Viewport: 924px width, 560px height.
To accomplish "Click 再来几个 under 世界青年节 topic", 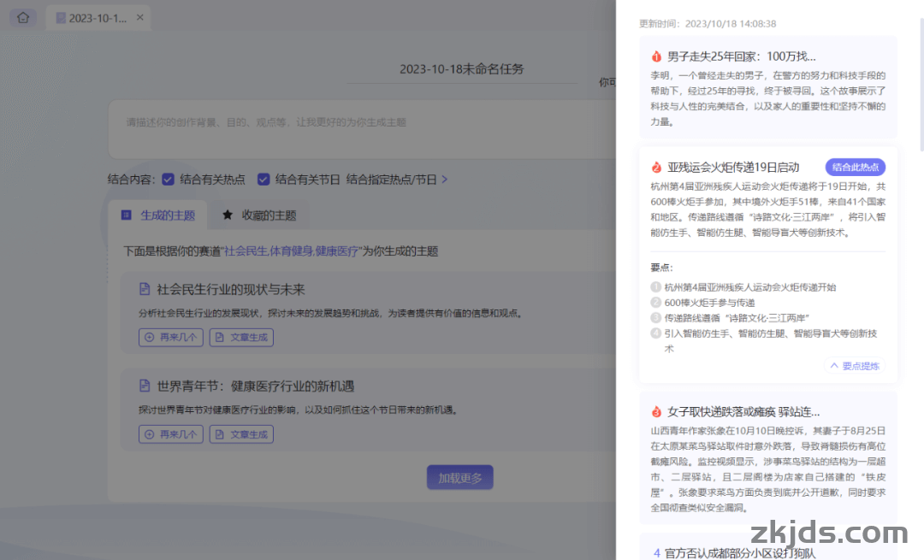I will [x=171, y=434].
